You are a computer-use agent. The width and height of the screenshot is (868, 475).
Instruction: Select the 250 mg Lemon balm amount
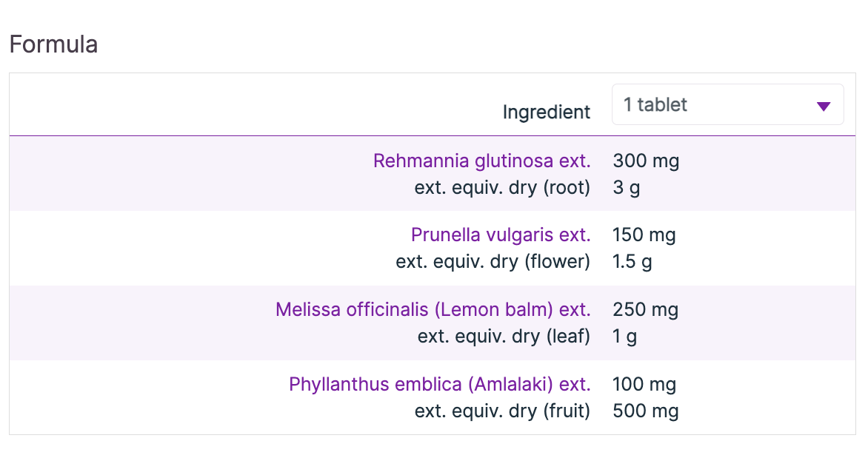(646, 309)
